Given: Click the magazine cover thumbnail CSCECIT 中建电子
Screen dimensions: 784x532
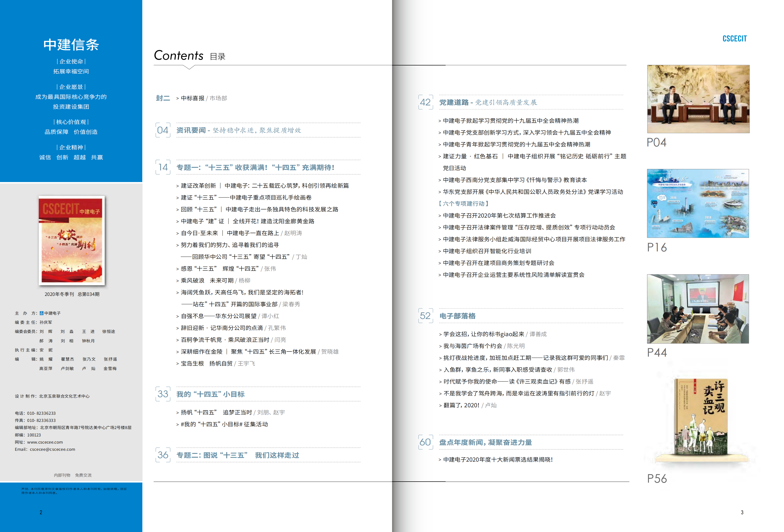Looking at the screenshot, I should [x=72, y=240].
